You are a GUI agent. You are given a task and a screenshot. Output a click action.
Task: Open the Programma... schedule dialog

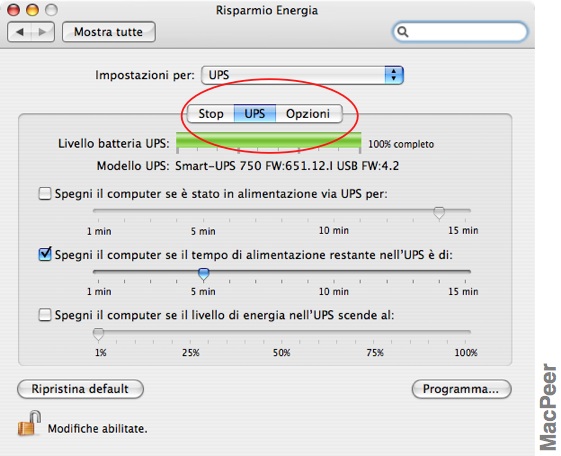[462, 389]
